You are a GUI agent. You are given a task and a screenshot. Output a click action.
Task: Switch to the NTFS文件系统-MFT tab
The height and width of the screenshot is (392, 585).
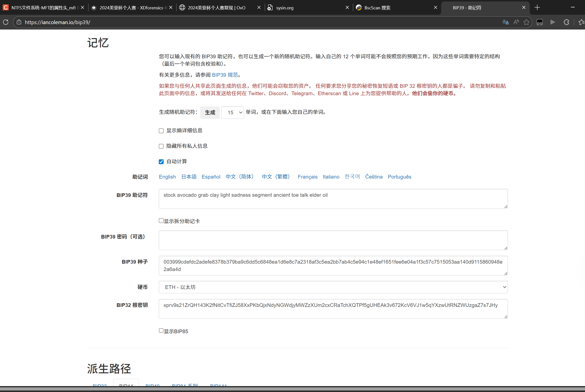click(x=44, y=7)
